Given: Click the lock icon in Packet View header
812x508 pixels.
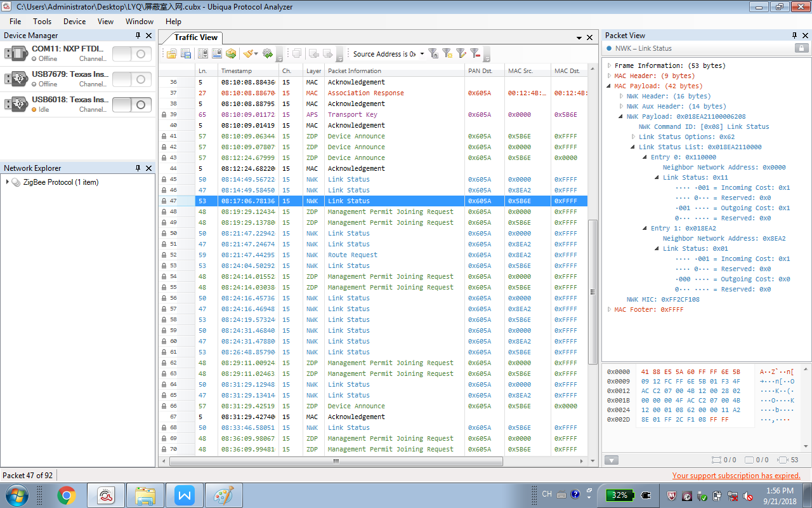Looking at the screenshot, I should pos(801,48).
